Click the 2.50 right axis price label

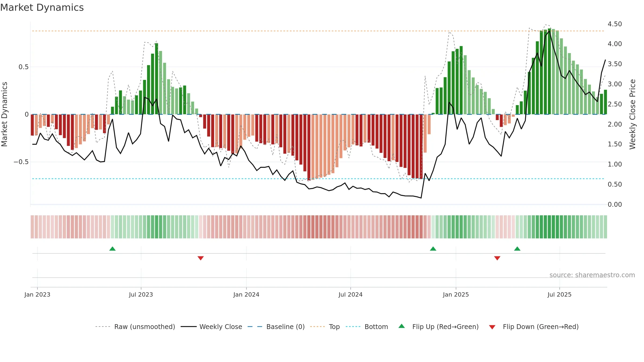(615, 104)
